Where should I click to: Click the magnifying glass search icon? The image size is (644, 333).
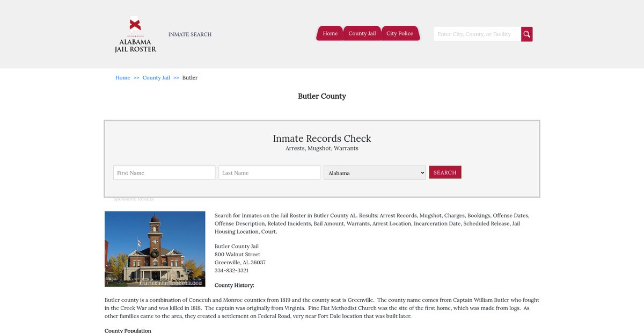click(526, 34)
